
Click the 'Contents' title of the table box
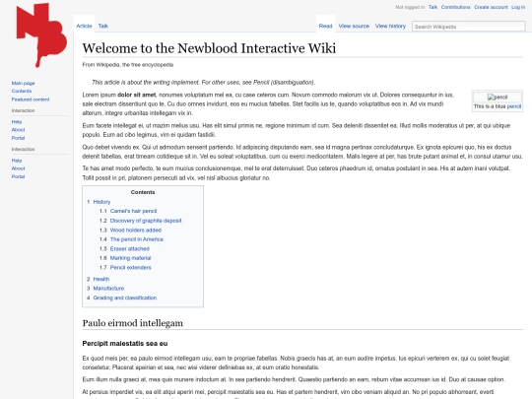[x=143, y=192]
